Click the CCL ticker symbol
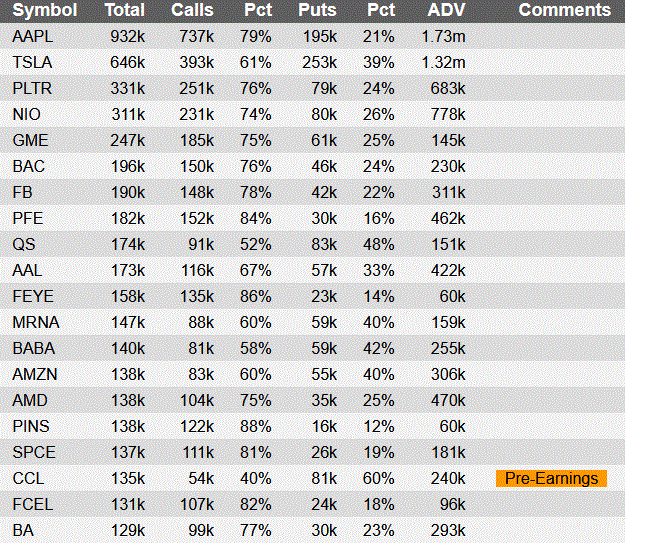 tap(28, 478)
